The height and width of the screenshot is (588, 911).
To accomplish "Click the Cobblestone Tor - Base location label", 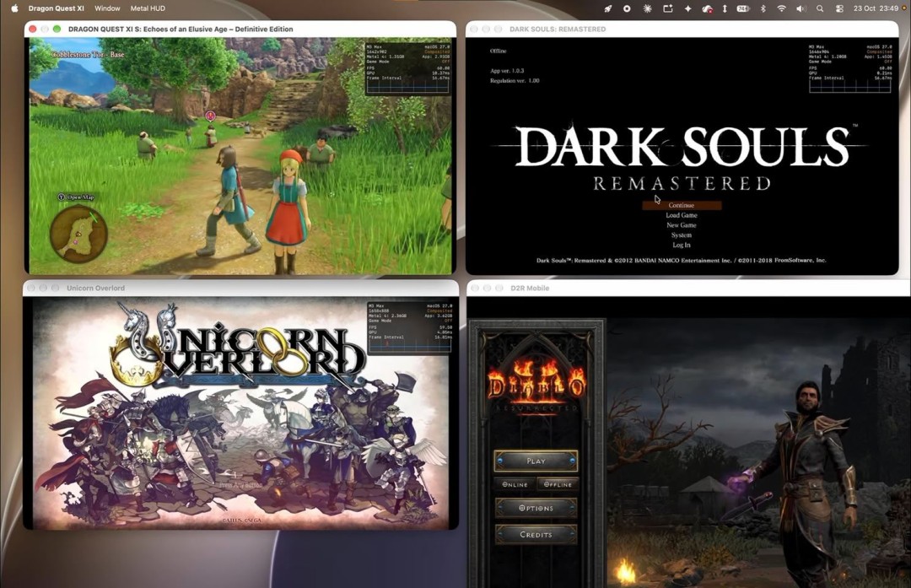I will tap(88, 54).
